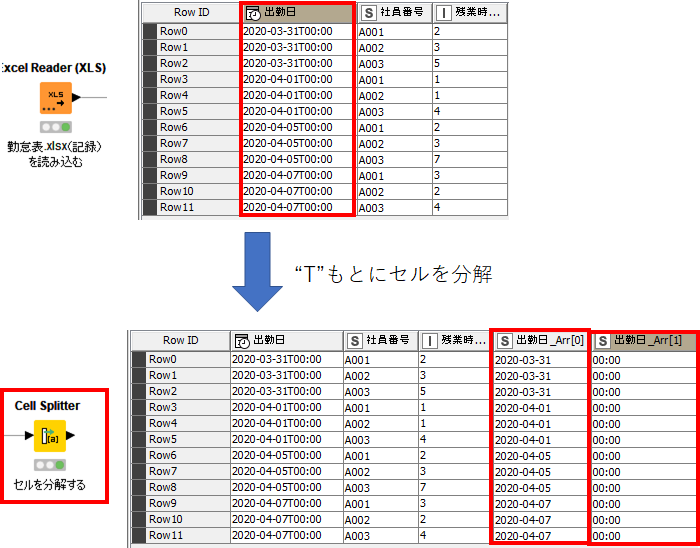700x548 pixels.
Task: Select Row8 in the lower table
Action: tap(180, 488)
